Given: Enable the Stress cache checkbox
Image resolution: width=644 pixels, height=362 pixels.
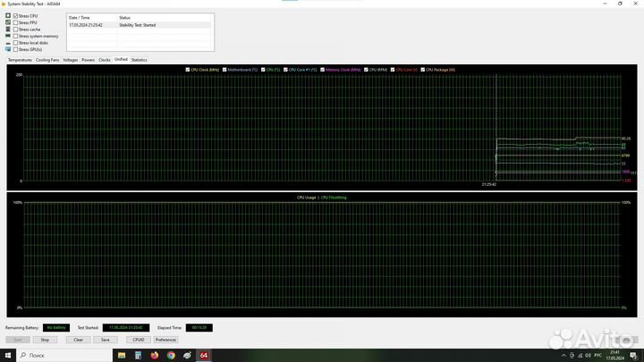Looking at the screenshot, I should coord(15,29).
